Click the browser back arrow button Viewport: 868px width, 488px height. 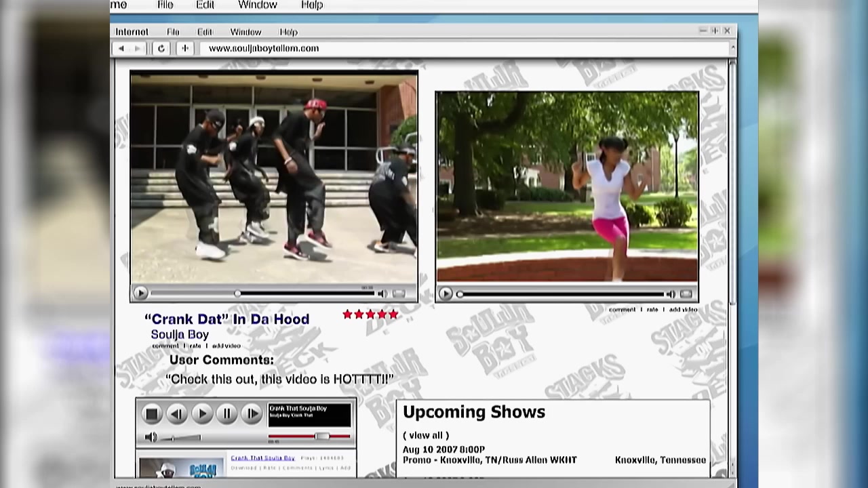121,49
